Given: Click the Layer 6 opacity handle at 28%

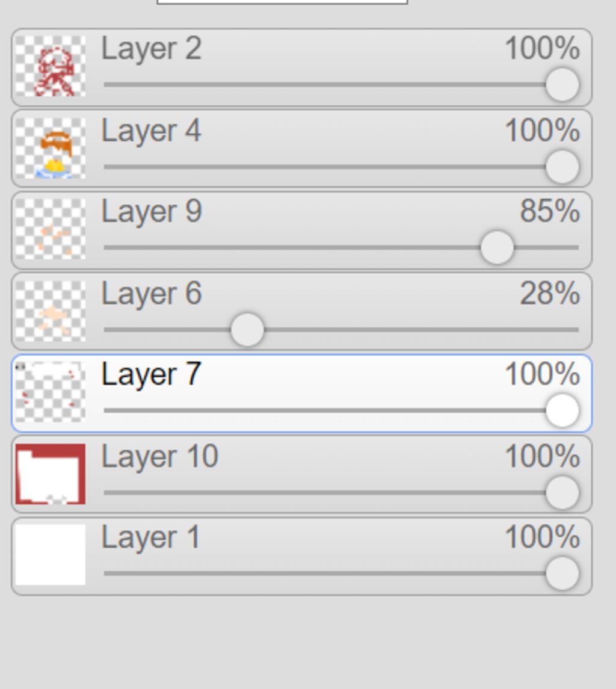Looking at the screenshot, I should click(247, 330).
